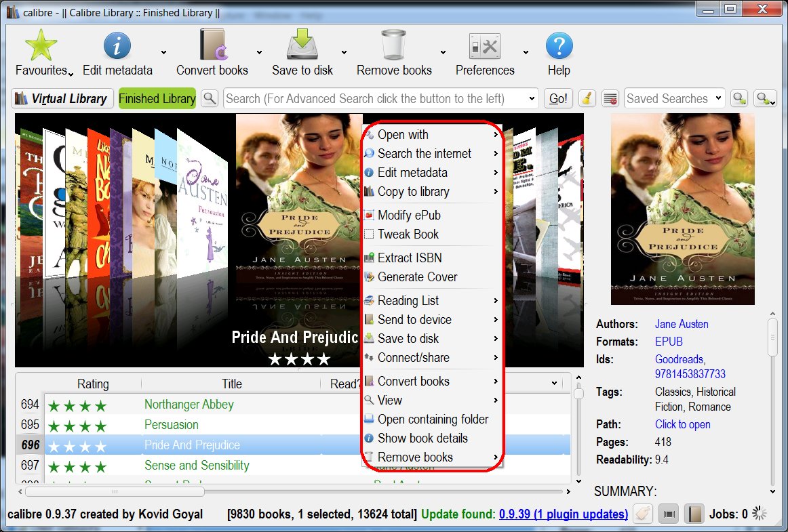Open the search history dropdown arrow
Image resolution: width=788 pixels, height=532 pixels.
pyautogui.click(x=532, y=99)
